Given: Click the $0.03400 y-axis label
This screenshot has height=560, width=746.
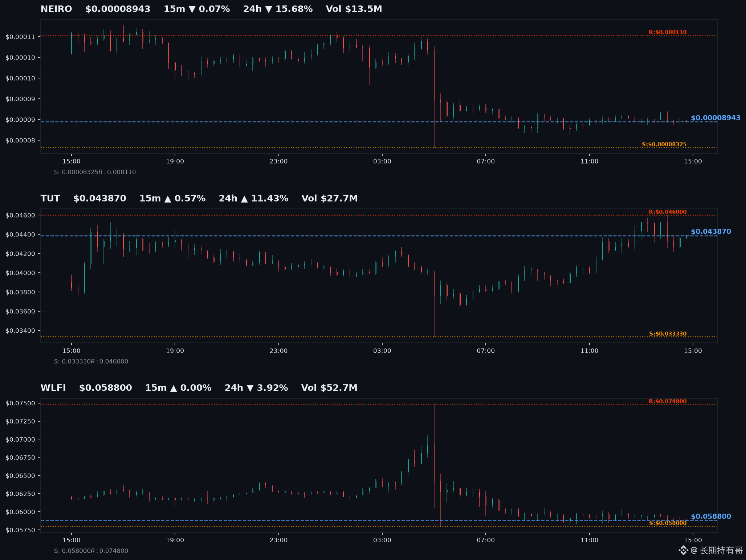Looking at the screenshot, I should (x=20, y=331).
